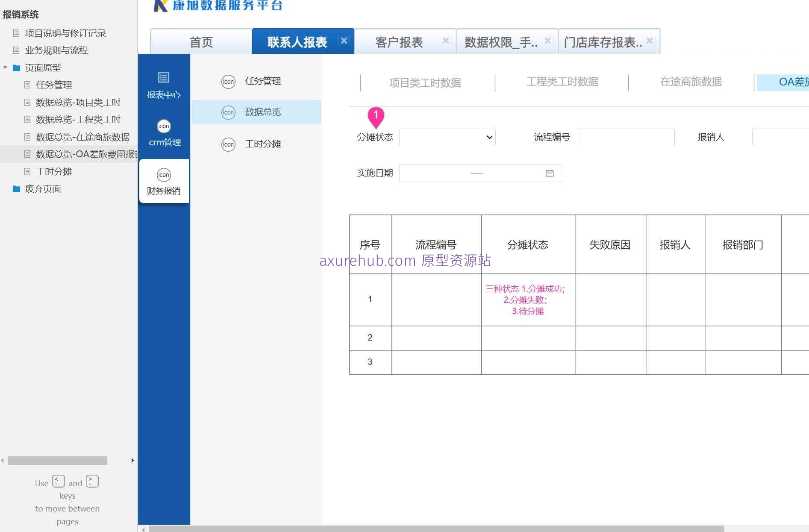Screen dimensions: 809x532
Task: Close the 数据权限_手.. tab
Action: pyautogui.click(x=547, y=41)
